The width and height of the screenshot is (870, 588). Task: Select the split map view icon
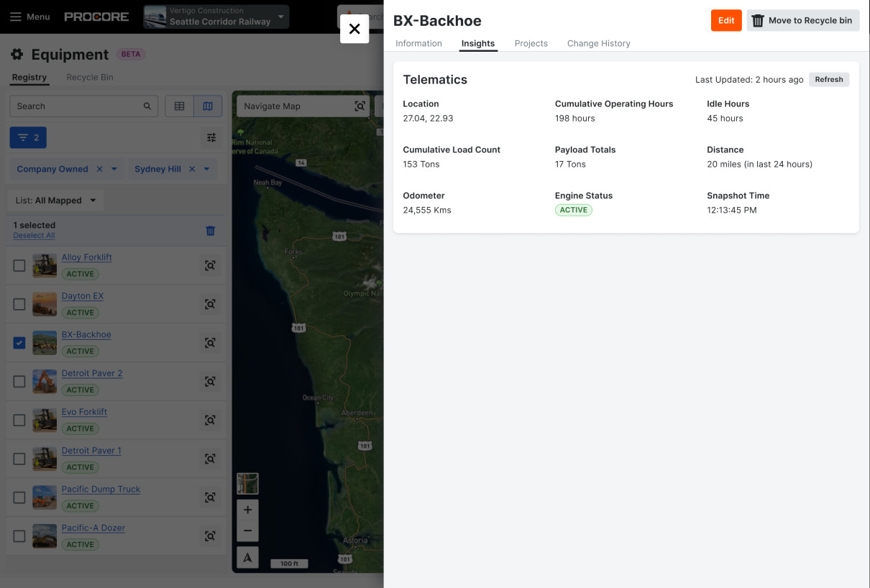tap(208, 106)
